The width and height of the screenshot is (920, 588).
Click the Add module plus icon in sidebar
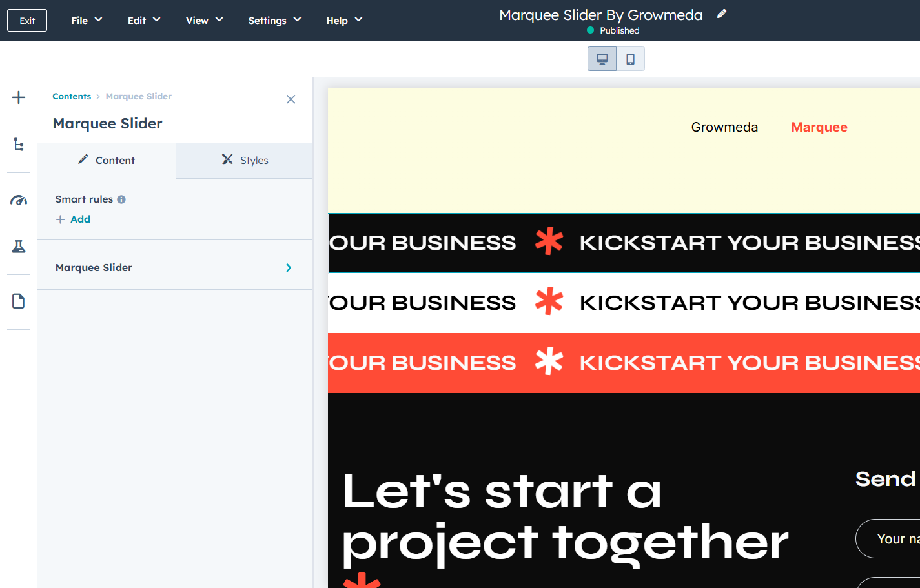pos(19,97)
